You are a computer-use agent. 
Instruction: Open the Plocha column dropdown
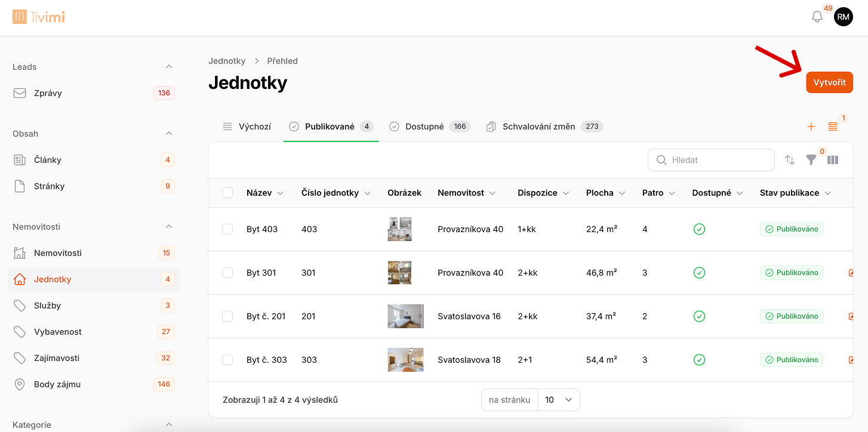[622, 193]
